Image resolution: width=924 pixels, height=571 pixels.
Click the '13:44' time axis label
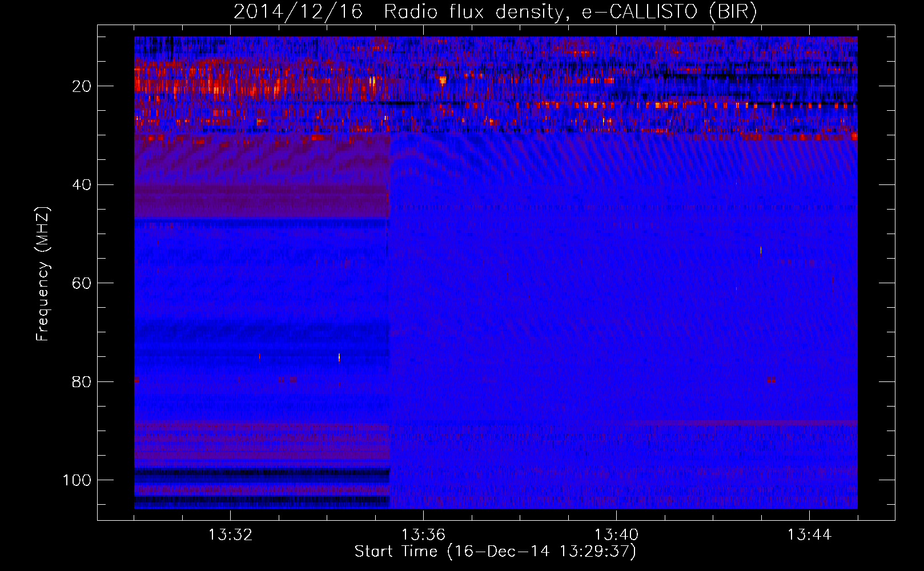point(809,535)
